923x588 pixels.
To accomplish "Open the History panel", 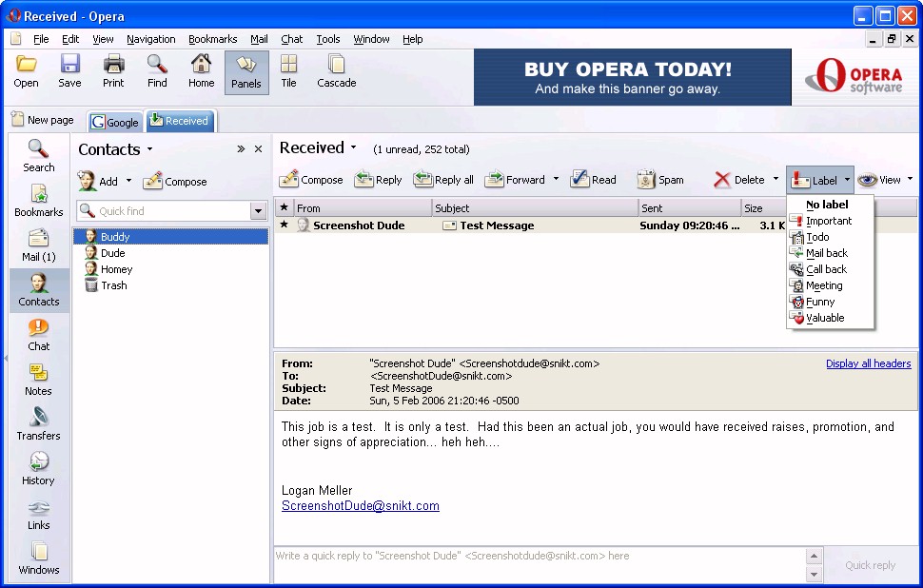I will click(x=38, y=468).
